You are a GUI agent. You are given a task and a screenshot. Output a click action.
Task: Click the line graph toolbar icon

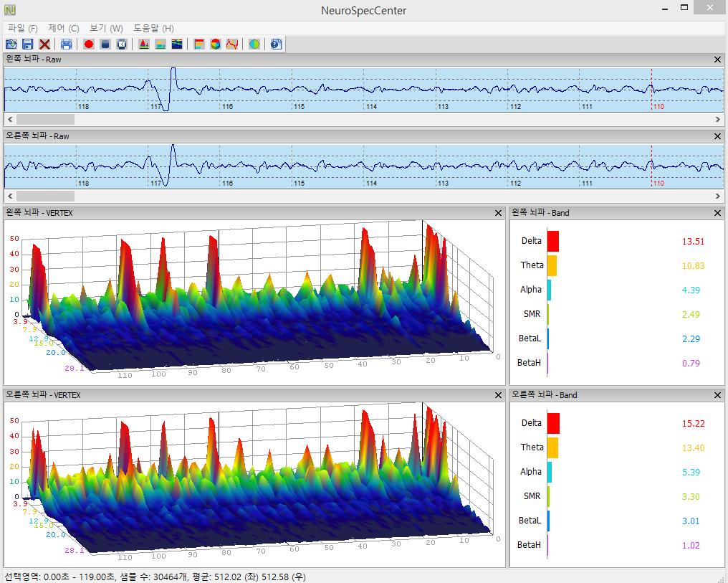(x=232, y=44)
